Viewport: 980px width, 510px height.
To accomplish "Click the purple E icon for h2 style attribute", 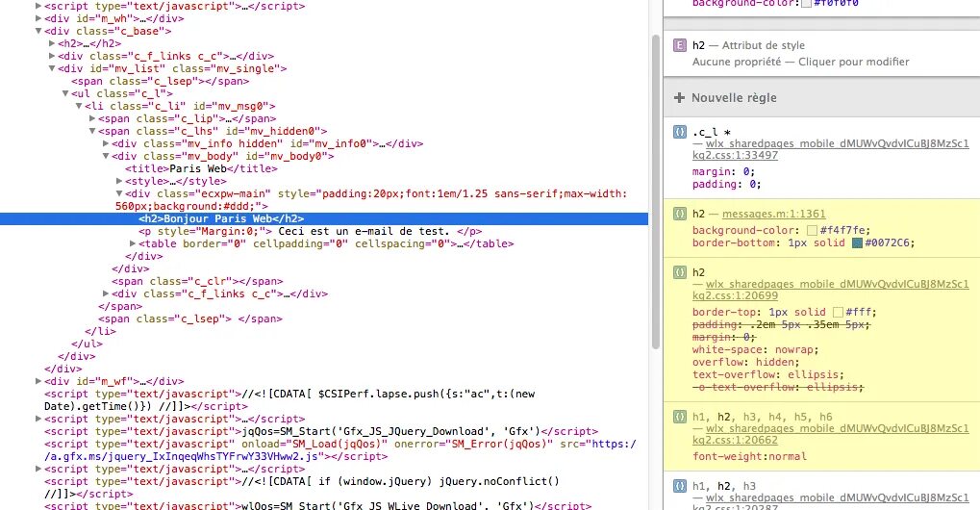I will pos(679,45).
